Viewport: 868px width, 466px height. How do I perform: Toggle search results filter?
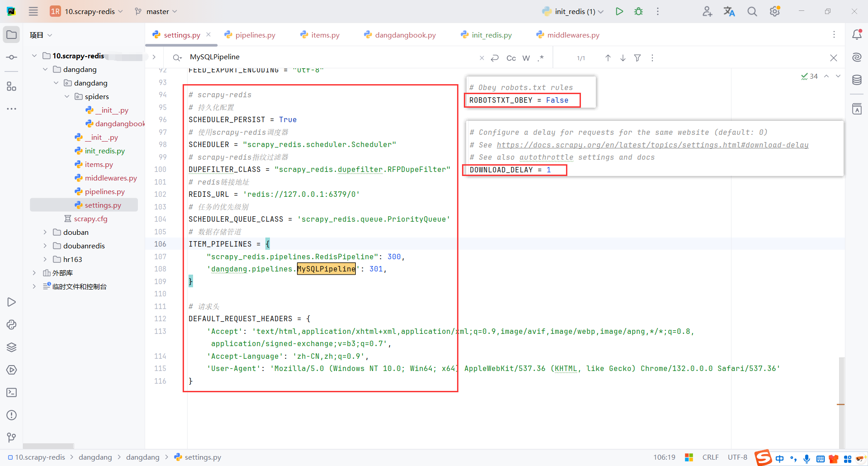coord(637,58)
